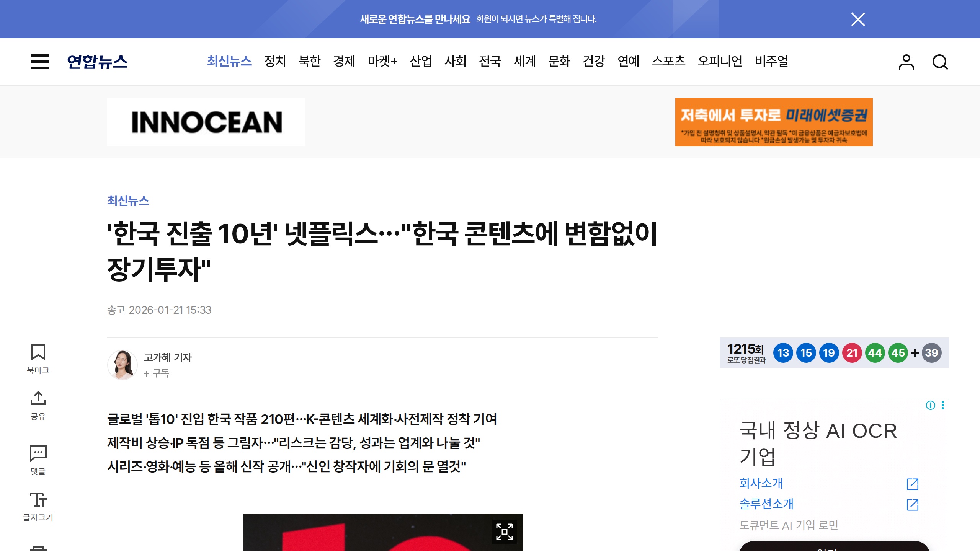This screenshot has height=551, width=980.
Task: Expand the article image fullscreen
Action: pos(504,531)
